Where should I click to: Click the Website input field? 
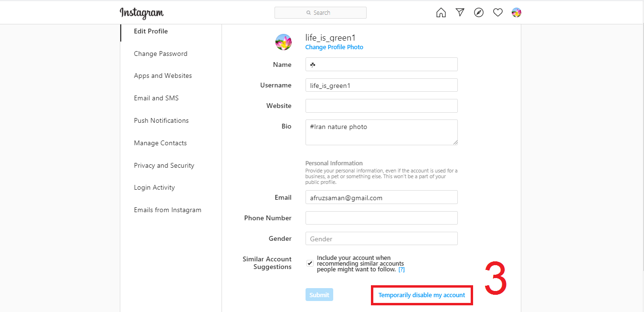click(381, 106)
